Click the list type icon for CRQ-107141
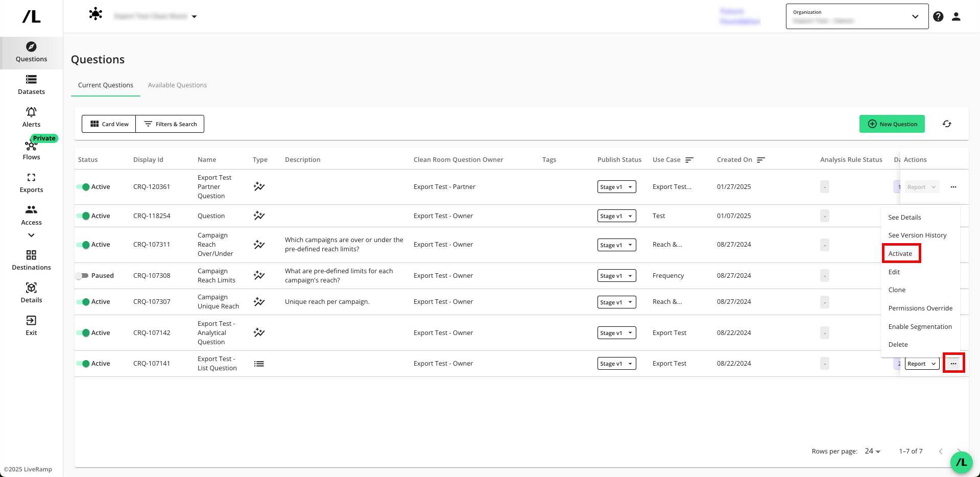Screen dimensions: 980x477 [259, 364]
